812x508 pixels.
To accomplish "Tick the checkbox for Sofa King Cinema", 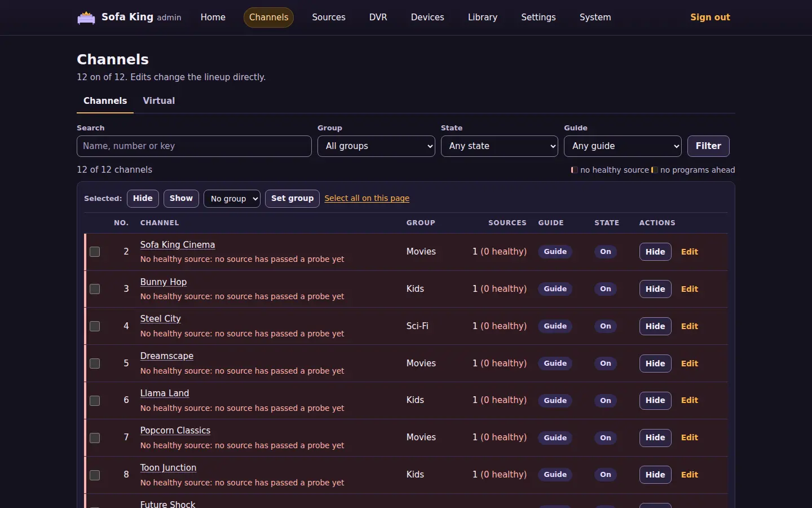I will click(95, 252).
